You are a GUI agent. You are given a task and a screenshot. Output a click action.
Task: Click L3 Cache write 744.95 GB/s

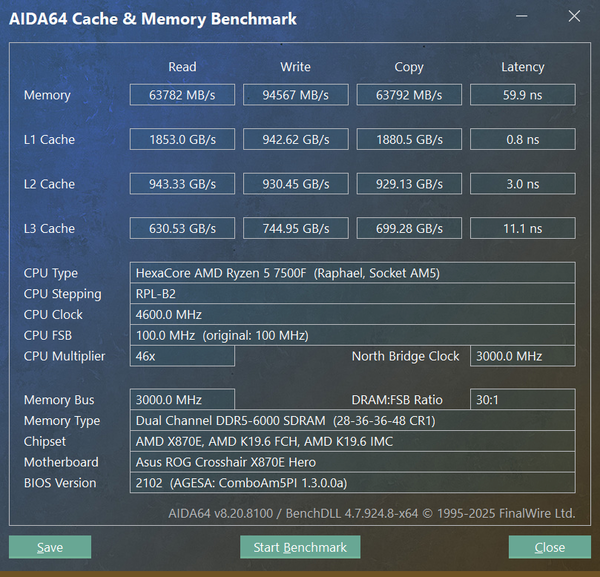click(x=295, y=228)
